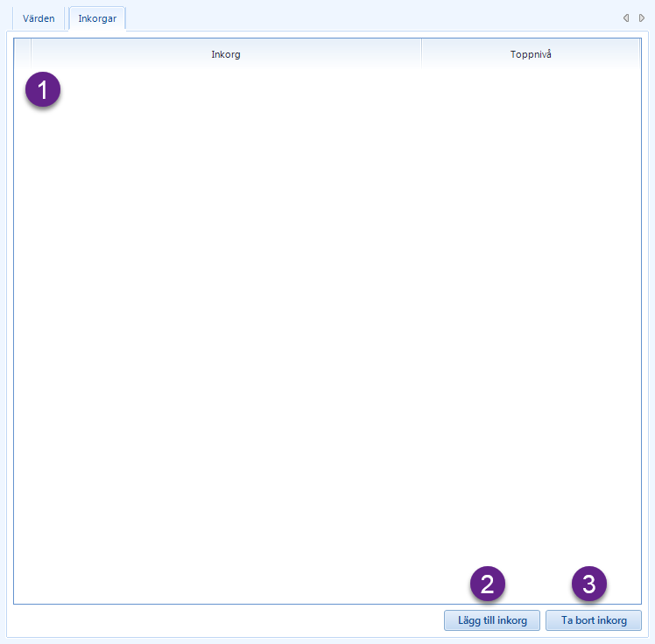
Task: Click the purple number 3 marker
Action: (x=589, y=584)
